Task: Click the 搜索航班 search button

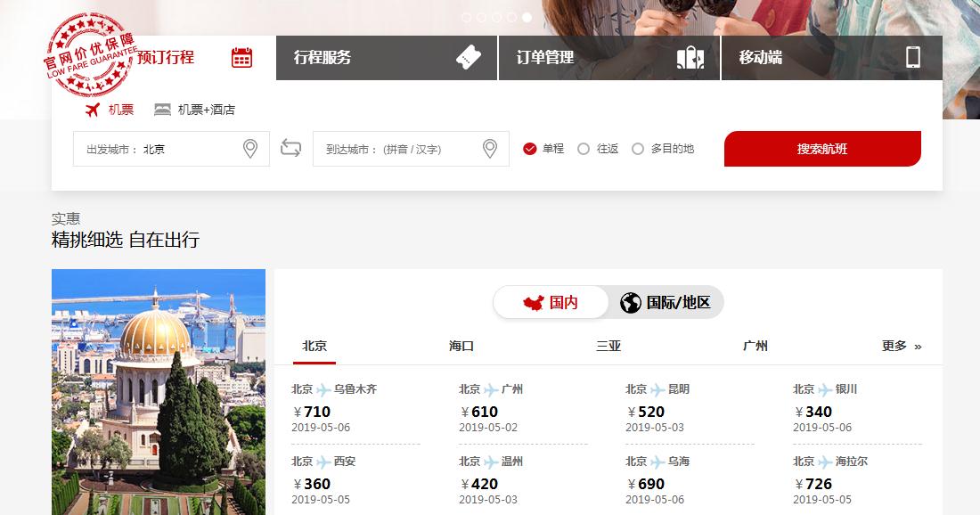Action: (x=821, y=148)
